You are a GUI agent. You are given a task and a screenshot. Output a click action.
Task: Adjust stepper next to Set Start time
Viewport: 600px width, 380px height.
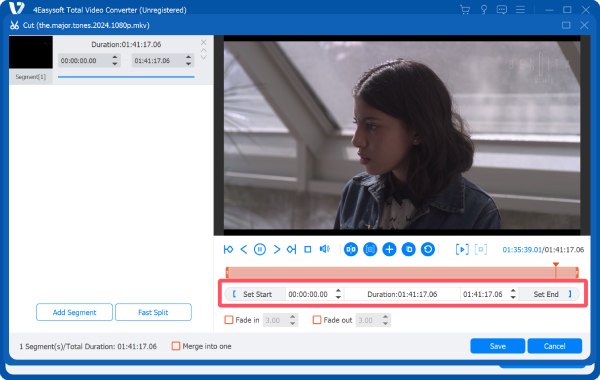point(338,294)
